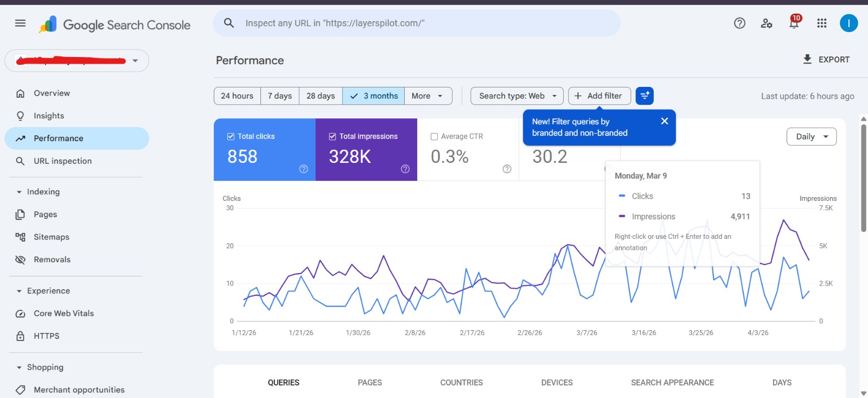Select the 7 days date range
The height and width of the screenshot is (398, 868).
(280, 96)
